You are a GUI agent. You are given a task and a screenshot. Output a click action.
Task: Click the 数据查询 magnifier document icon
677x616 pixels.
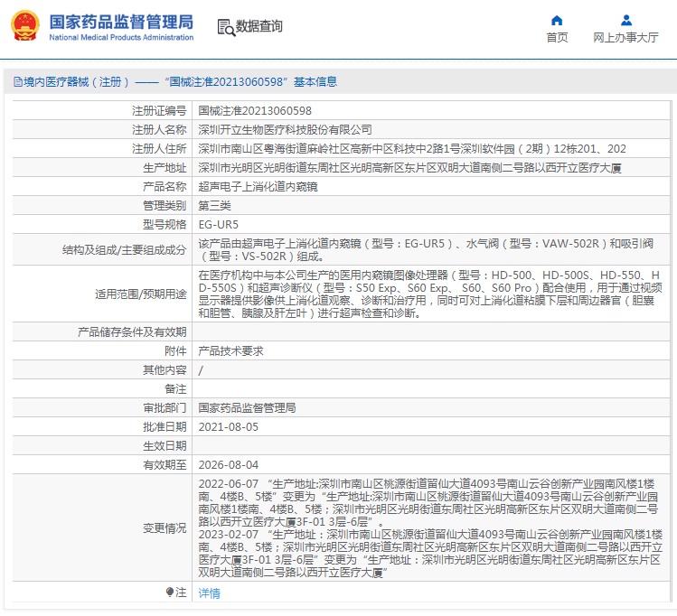click(x=225, y=27)
